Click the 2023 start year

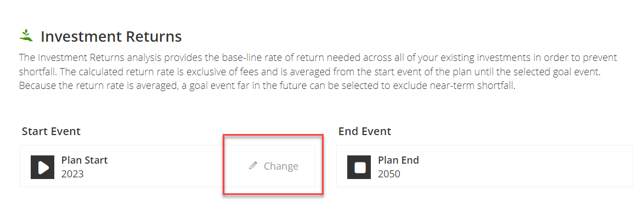pyautogui.click(x=72, y=174)
